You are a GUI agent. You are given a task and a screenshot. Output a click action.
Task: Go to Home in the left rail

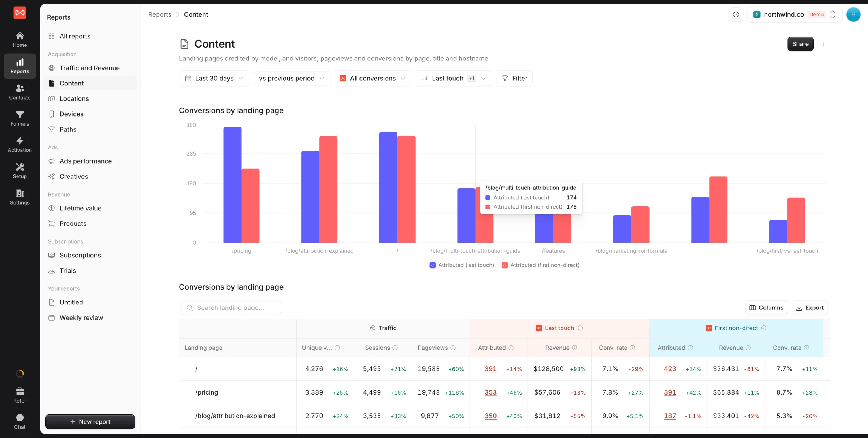point(20,40)
